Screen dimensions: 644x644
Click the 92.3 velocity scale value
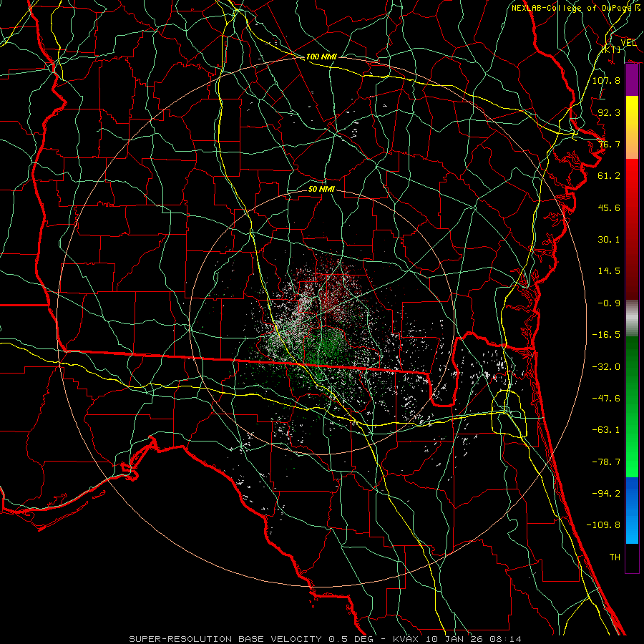[609, 112]
